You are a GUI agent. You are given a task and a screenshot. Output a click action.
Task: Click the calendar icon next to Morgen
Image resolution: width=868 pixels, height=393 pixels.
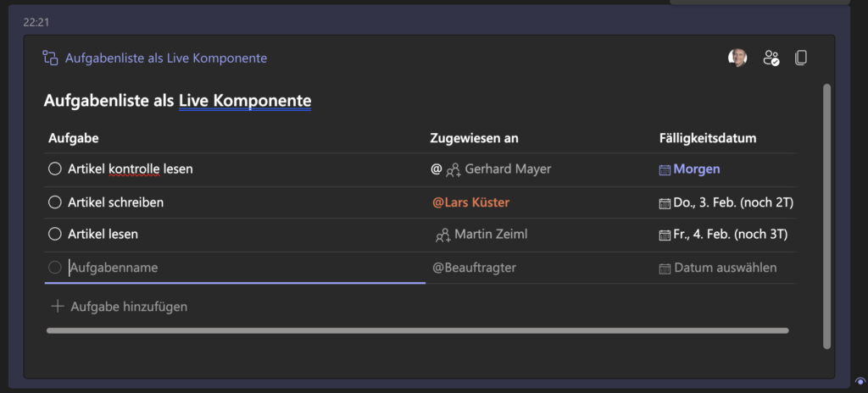coord(665,170)
